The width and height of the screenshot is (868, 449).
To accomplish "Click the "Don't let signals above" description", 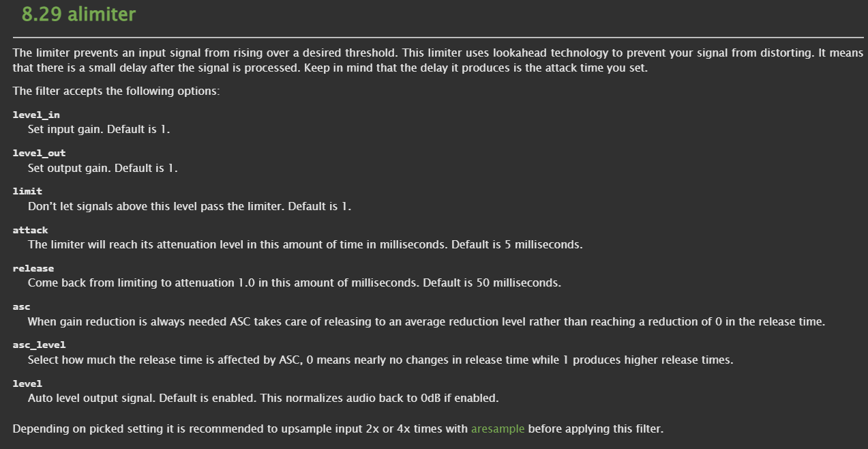I will click(x=190, y=205).
